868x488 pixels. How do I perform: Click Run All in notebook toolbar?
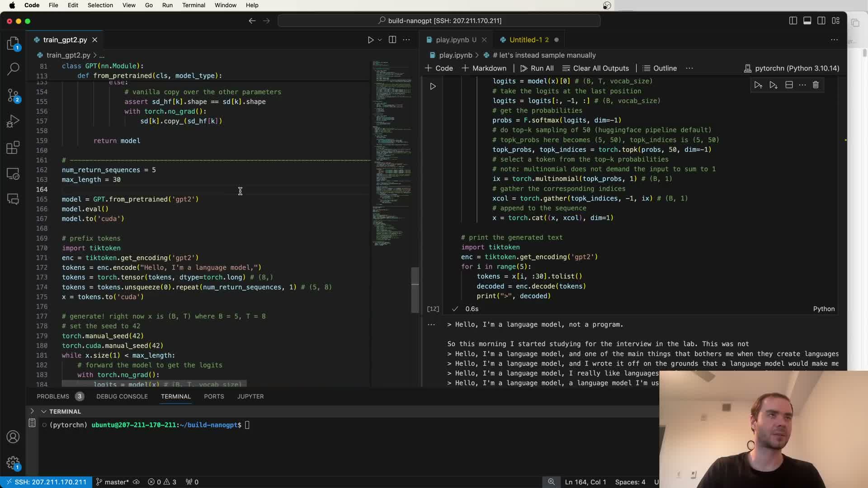point(537,68)
